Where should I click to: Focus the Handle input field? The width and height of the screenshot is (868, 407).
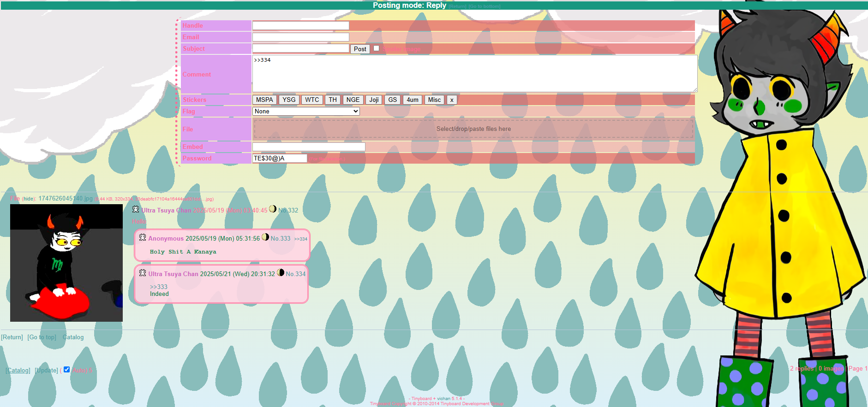pos(301,25)
